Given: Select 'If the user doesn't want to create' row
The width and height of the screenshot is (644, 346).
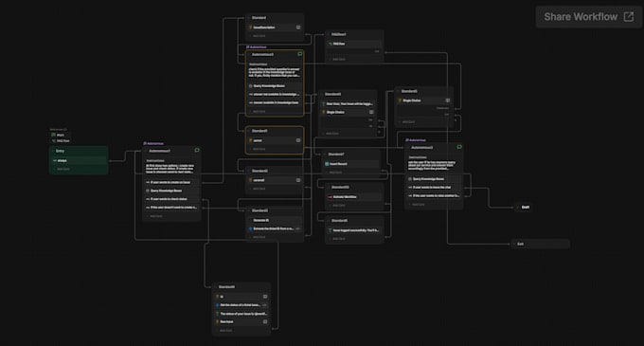Looking at the screenshot, I should point(171,208).
